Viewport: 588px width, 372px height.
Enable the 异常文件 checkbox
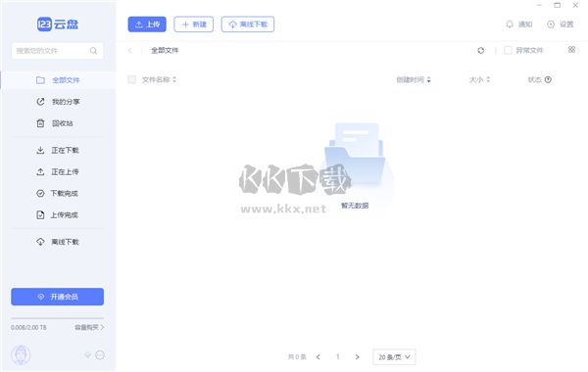click(508, 50)
